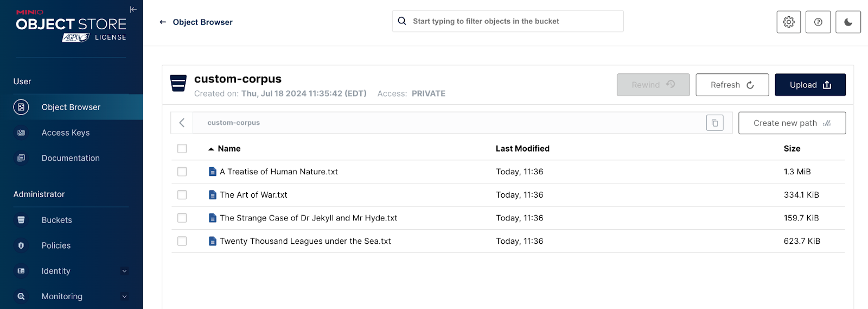Click the back arrow beside Object Browser
The height and width of the screenshot is (309, 868).
[163, 22]
